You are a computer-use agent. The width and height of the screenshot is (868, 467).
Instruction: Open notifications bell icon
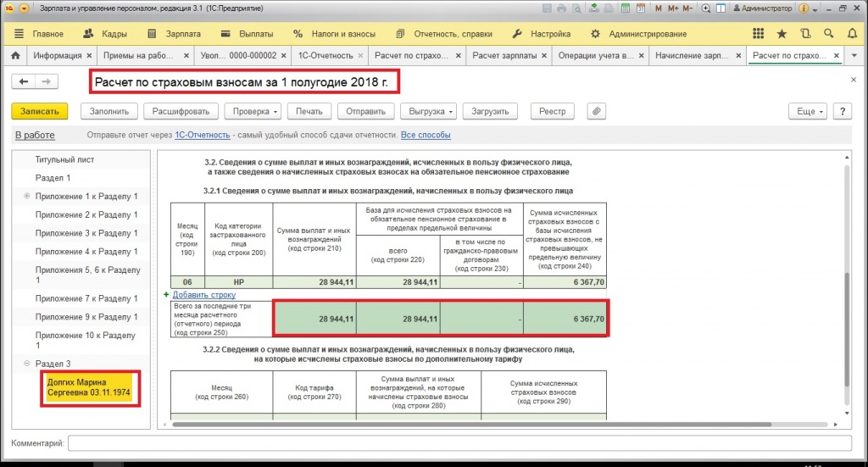click(853, 34)
